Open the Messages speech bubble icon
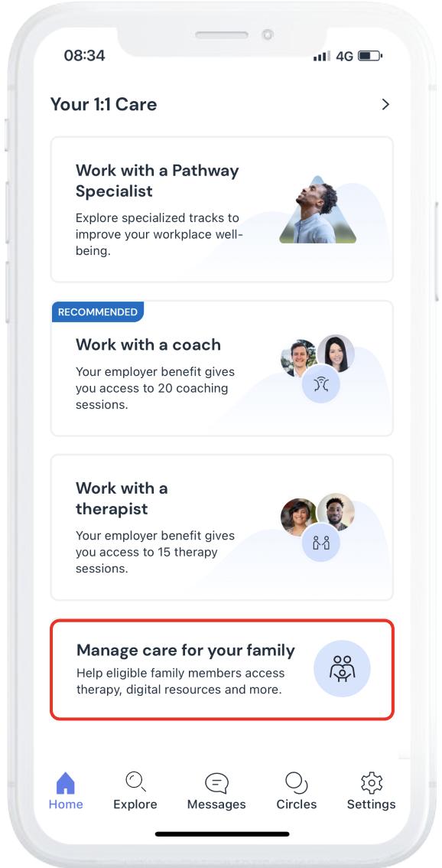The height and width of the screenshot is (868, 442). pyautogui.click(x=216, y=783)
